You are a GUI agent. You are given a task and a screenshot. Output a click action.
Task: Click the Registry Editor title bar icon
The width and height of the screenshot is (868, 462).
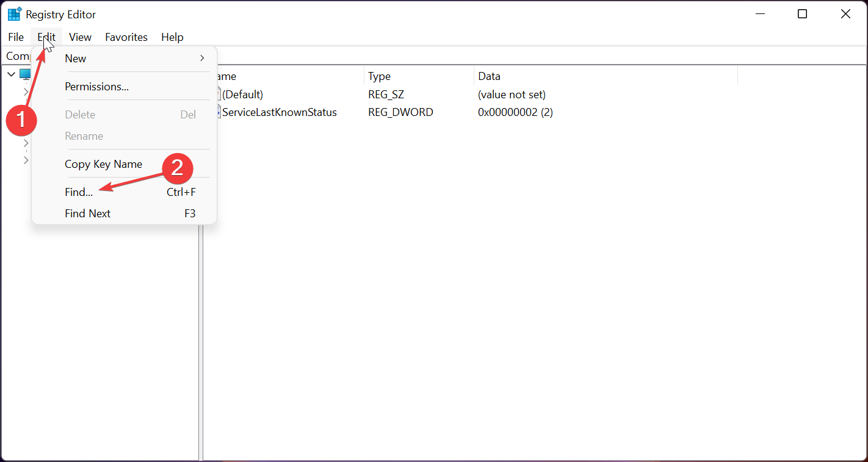click(14, 14)
